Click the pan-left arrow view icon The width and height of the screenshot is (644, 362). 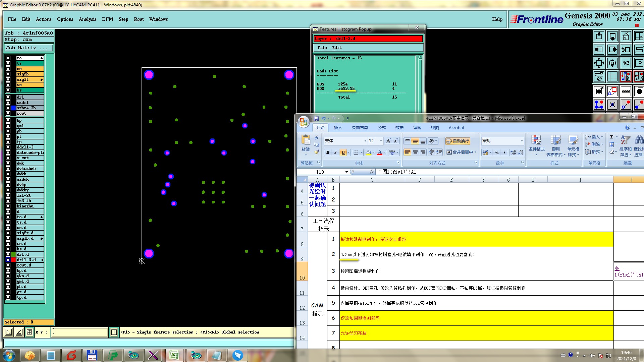tap(599, 50)
